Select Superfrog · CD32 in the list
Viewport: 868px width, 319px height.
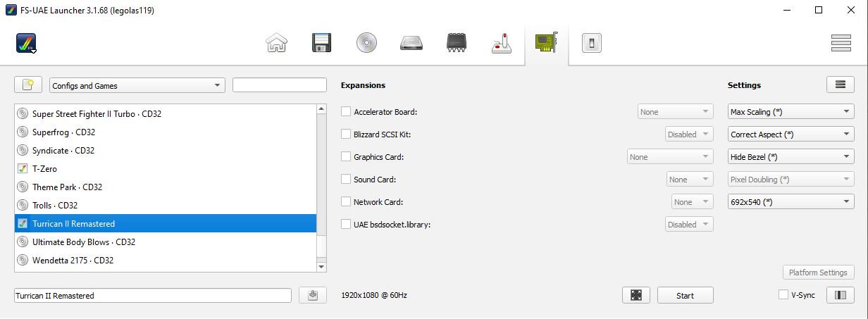pos(165,132)
